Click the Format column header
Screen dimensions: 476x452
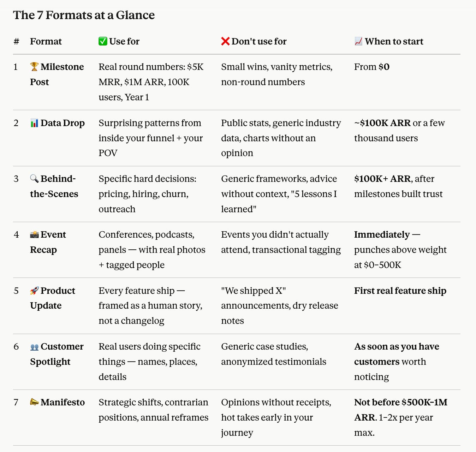tap(46, 41)
